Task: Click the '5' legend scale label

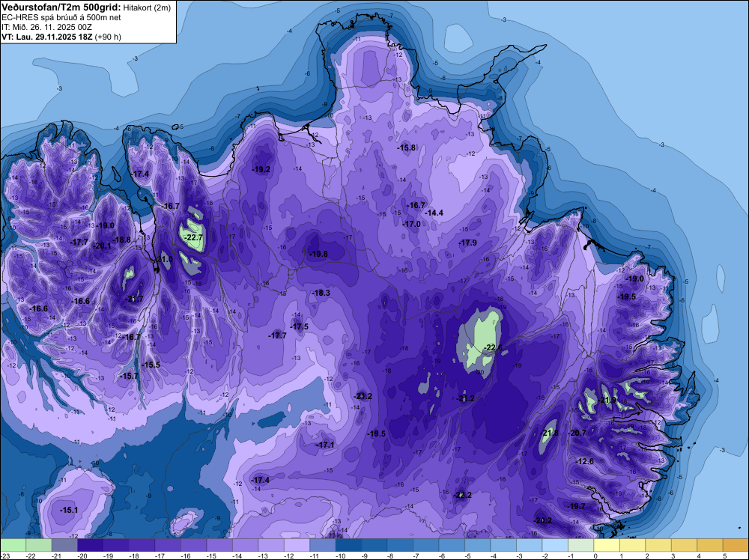Action: tap(724, 556)
